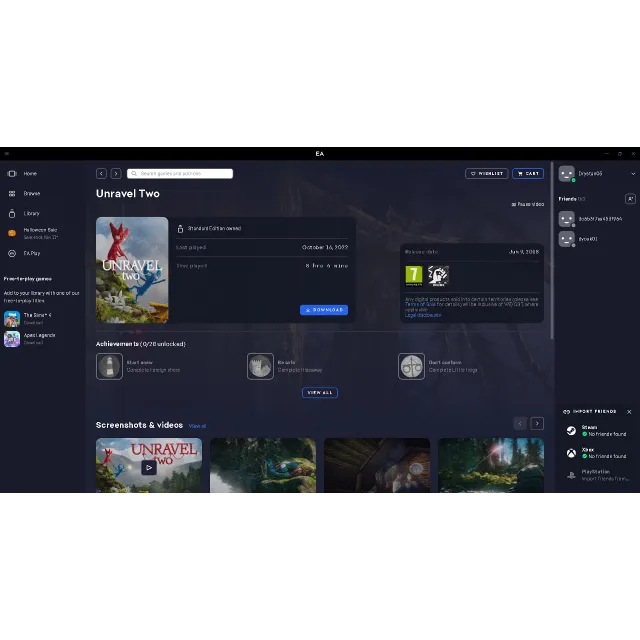Screen dimensions: 640x640
Task: Import friends from PlayStation
Action: click(596, 475)
